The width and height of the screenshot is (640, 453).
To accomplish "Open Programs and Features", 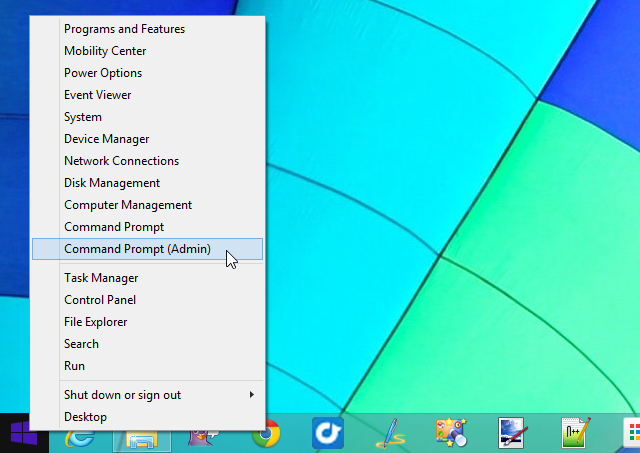I will [x=147, y=29].
